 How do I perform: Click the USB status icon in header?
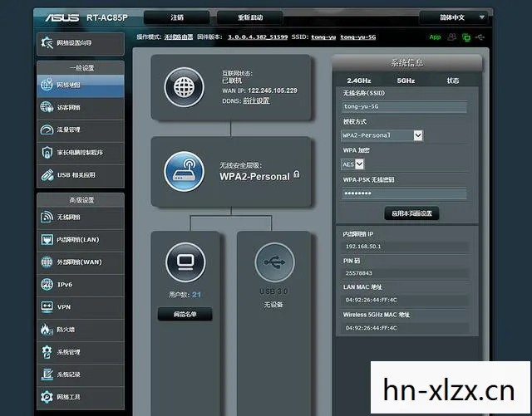click(x=480, y=37)
